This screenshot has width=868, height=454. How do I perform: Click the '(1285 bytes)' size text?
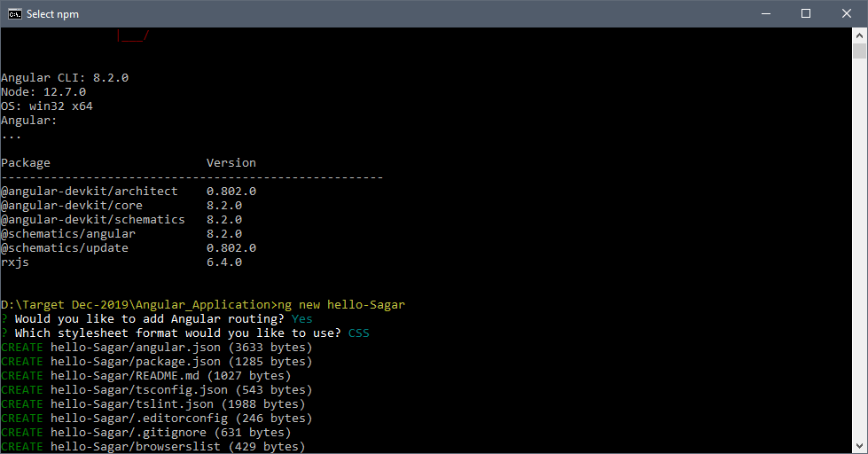tap(270, 362)
